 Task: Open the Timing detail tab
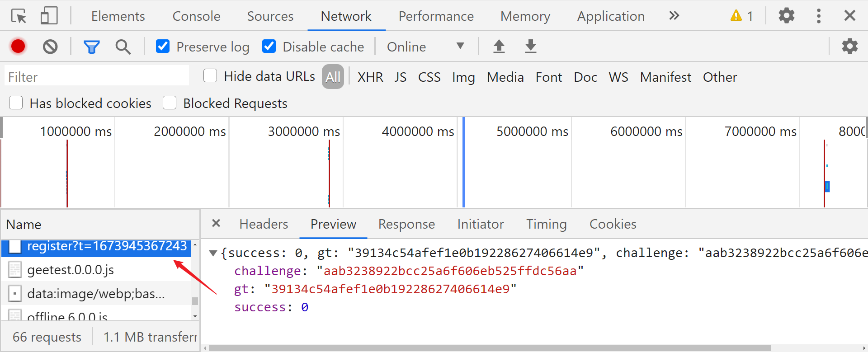(546, 224)
